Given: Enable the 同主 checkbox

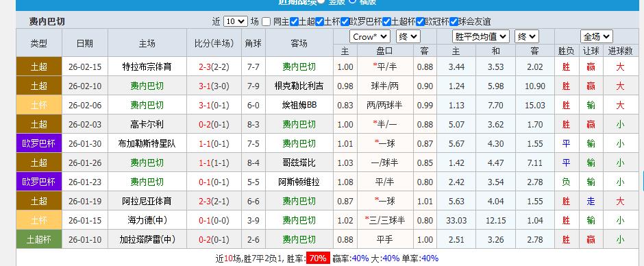Looking at the screenshot, I should [266, 21].
